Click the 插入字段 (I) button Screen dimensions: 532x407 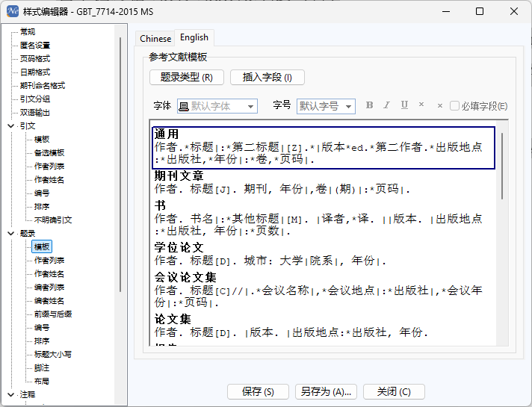pyautogui.click(x=267, y=78)
